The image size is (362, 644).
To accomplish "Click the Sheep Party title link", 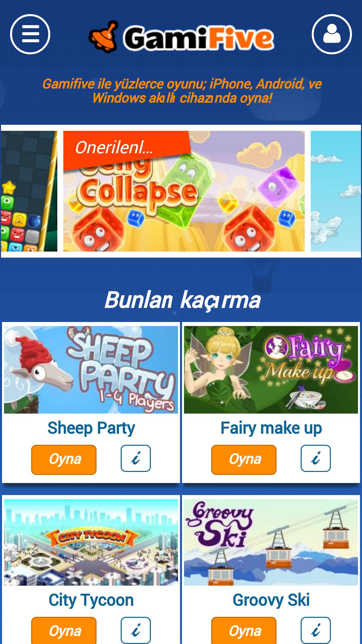I will (x=91, y=428).
